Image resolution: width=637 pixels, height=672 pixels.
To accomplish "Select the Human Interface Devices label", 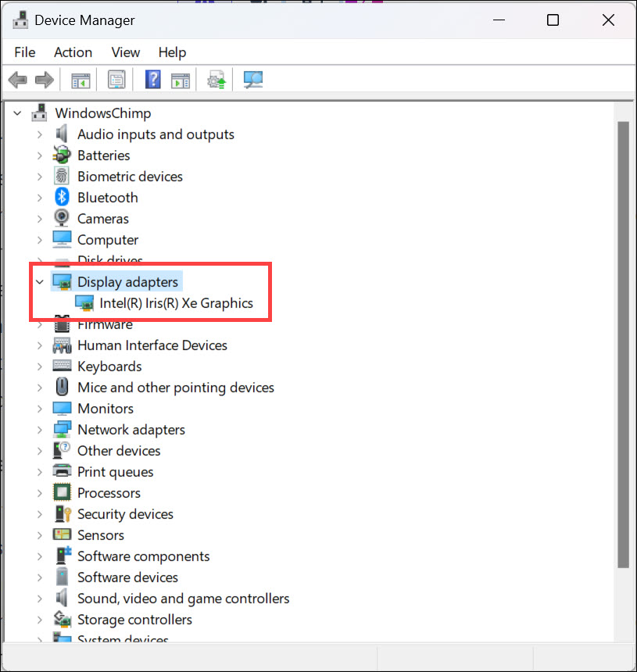I will coord(152,345).
